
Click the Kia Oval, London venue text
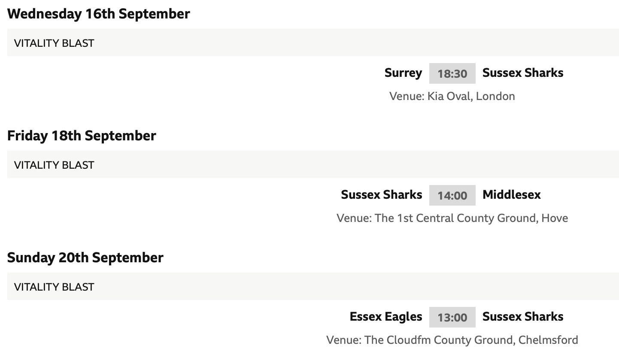tap(471, 96)
